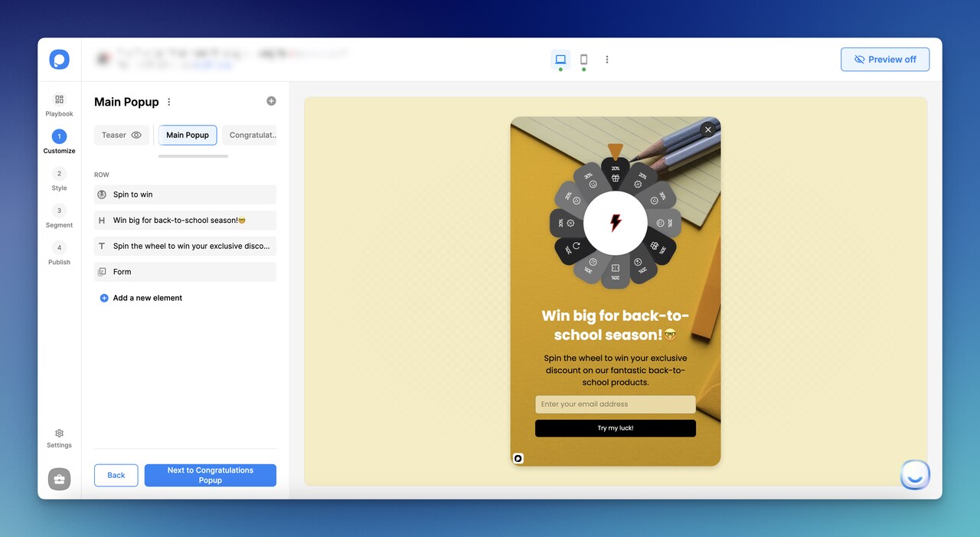Screen dimensions: 980x537
Task: Click Add a new element
Action: click(141, 298)
